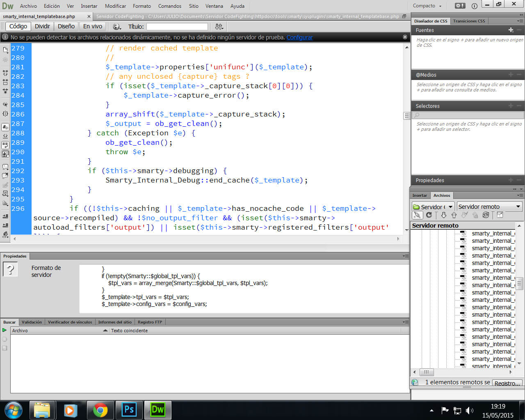
Task: Toggle the Dividir split view
Action: click(42, 26)
